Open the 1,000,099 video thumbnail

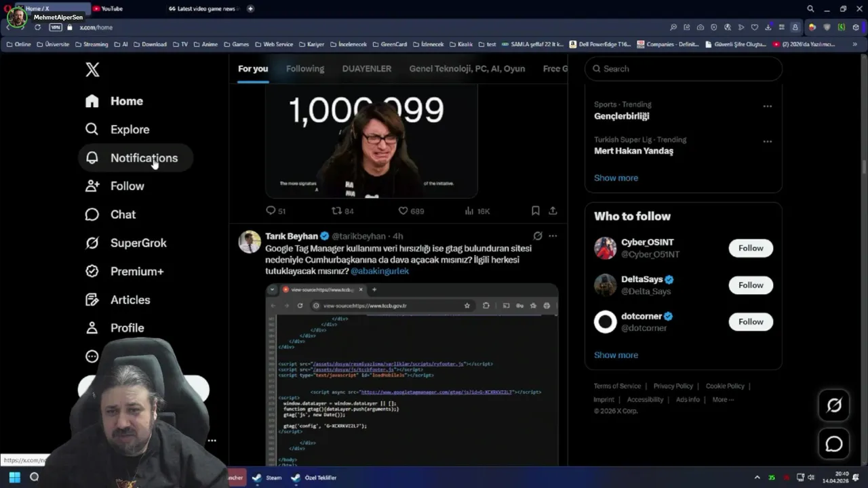tap(371, 142)
